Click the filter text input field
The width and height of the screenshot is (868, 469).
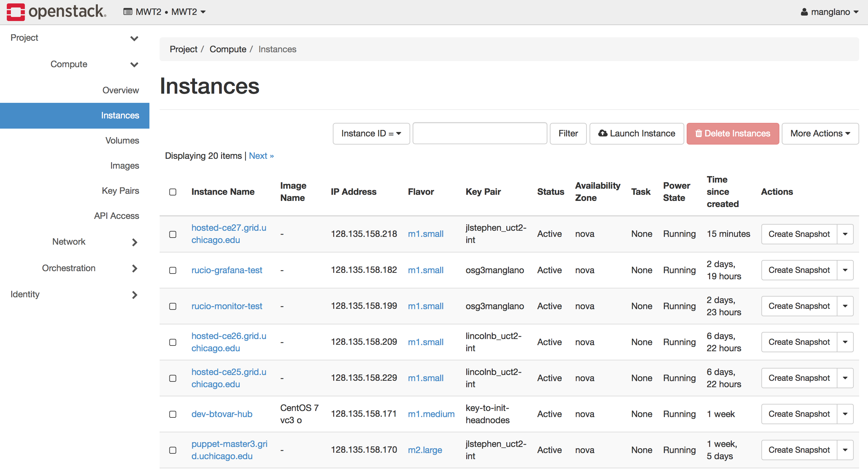(480, 133)
